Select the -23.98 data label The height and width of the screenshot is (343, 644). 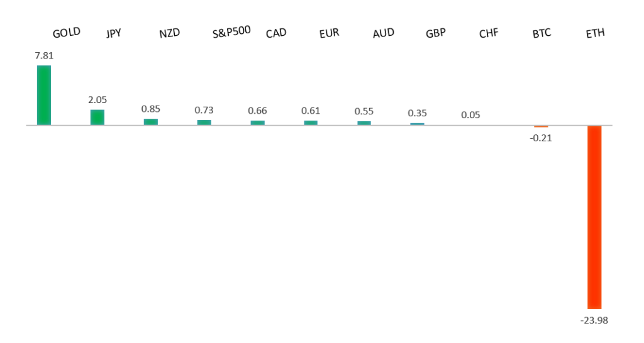(594, 320)
